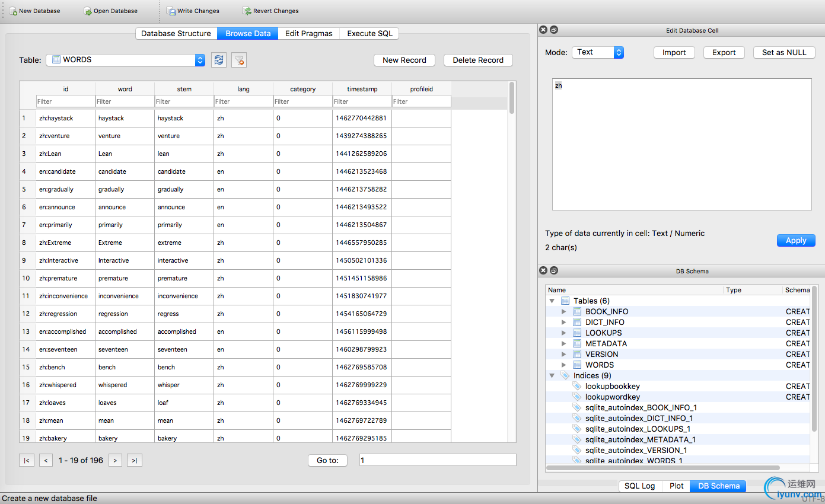This screenshot has width=825, height=504.
Task: Collapse the Tables (6) tree node
Action: click(x=552, y=301)
